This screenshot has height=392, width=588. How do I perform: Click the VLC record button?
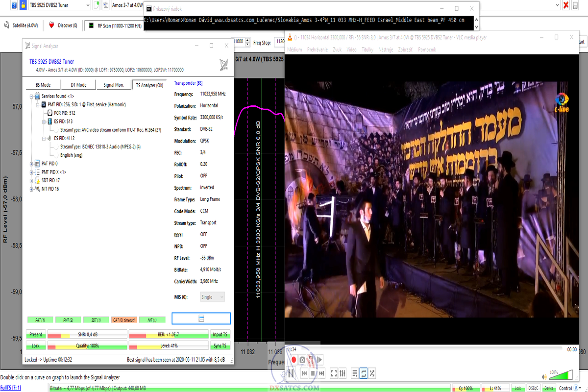[294, 360]
